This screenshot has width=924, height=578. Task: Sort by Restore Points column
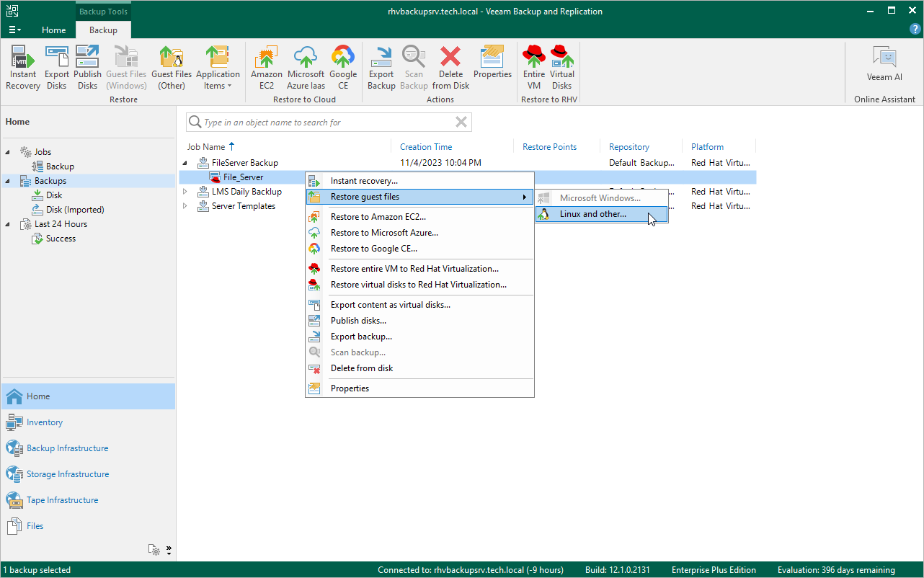point(549,147)
